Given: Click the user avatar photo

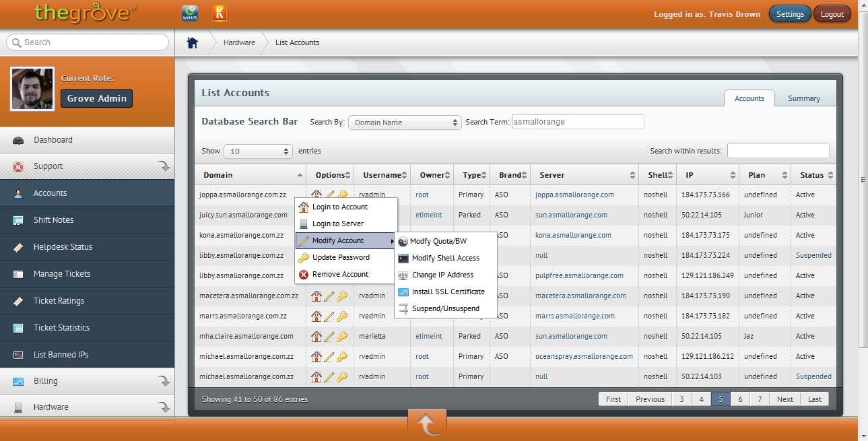Looking at the screenshot, I should pyautogui.click(x=32, y=89).
